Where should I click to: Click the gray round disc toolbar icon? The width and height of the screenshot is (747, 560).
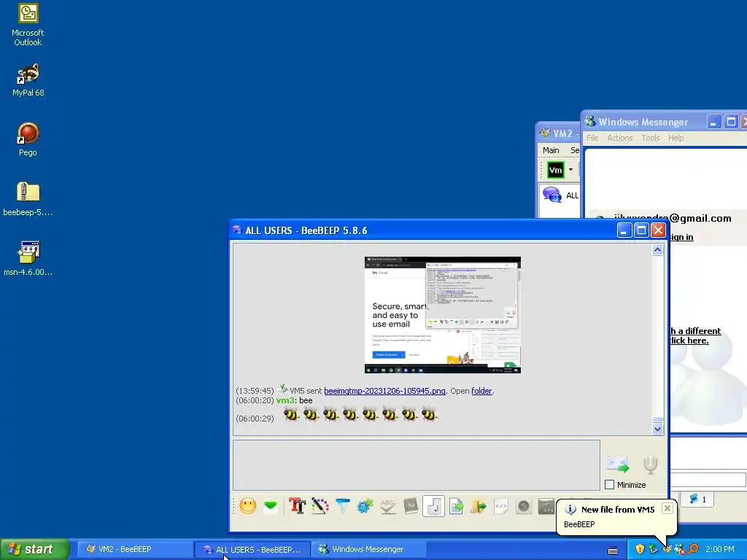point(524,506)
